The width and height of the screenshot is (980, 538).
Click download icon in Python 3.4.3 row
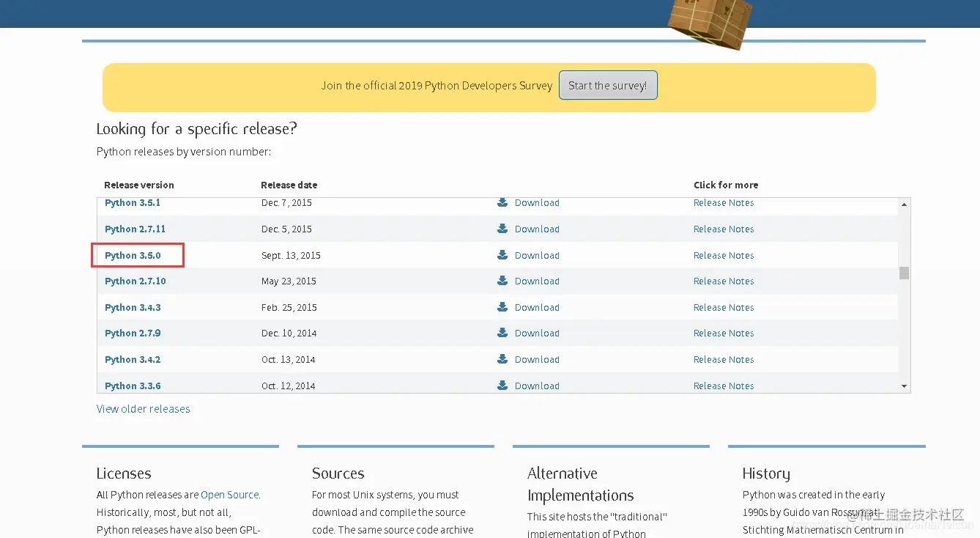[502, 307]
